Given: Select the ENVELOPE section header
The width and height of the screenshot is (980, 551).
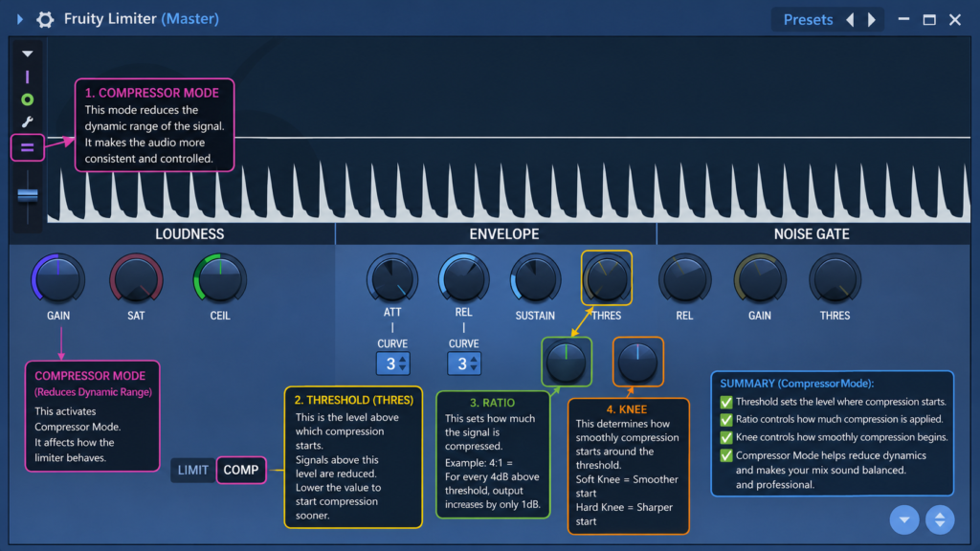Looking at the screenshot, I should pos(504,234).
